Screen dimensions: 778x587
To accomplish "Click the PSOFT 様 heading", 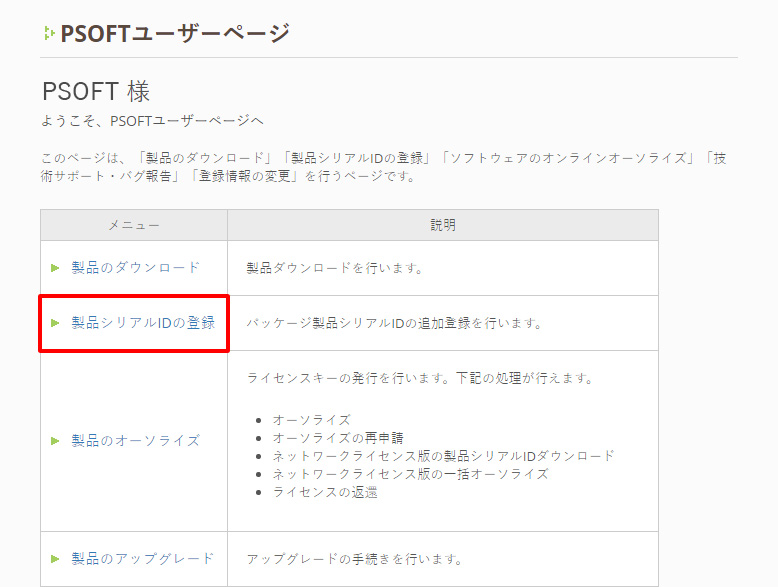I will [96, 91].
